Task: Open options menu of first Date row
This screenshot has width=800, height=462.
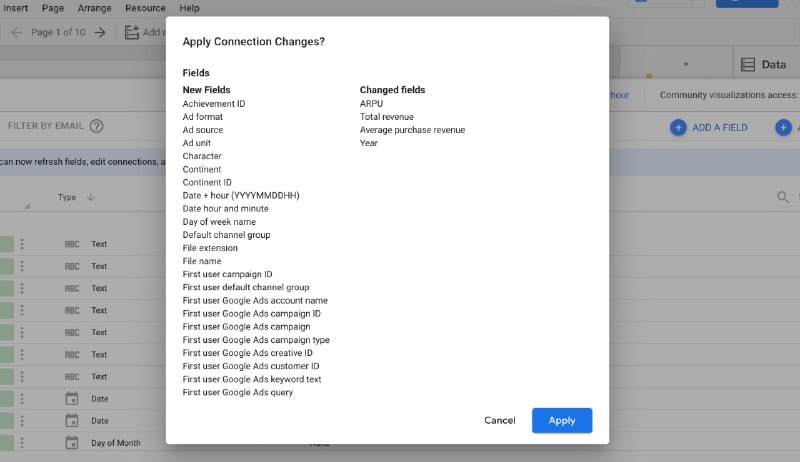Action: pos(22,399)
